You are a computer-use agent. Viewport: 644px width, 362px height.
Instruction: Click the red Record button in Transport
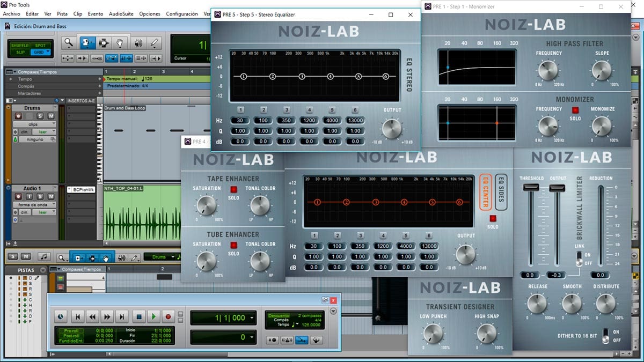pyautogui.click(x=168, y=316)
